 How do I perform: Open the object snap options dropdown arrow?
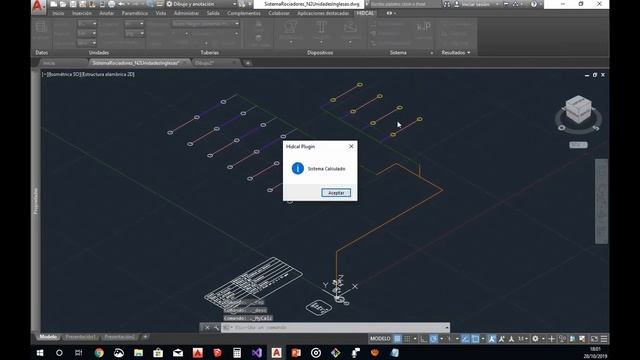(483, 339)
